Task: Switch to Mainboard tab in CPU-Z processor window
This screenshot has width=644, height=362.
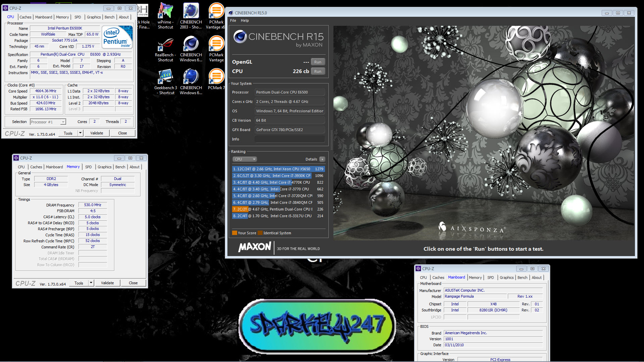Action: (x=44, y=17)
